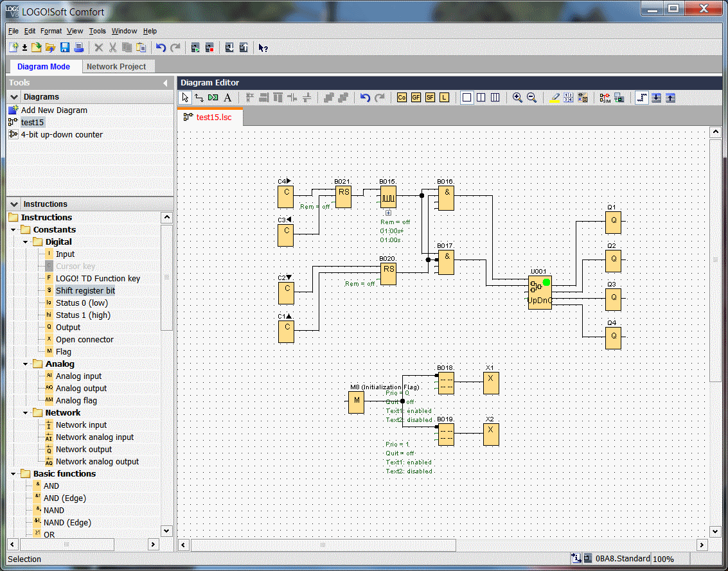Collapse the Tools panel arrow

coord(165,83)
